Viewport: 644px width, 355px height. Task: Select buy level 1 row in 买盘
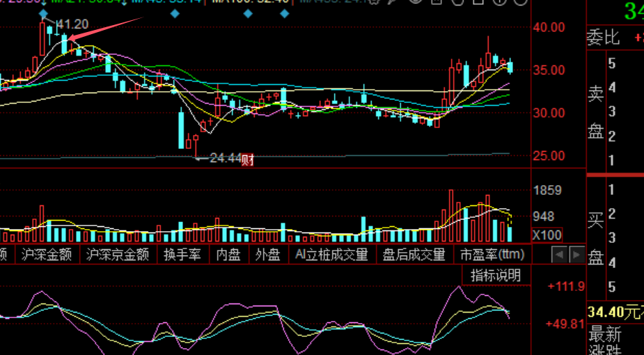[x=625, y=189]
